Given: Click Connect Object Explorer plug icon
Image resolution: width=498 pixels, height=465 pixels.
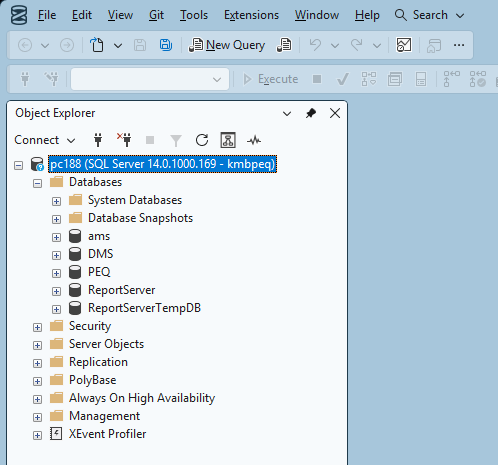Looking at the screenshot, I should (x=98, y=140).
